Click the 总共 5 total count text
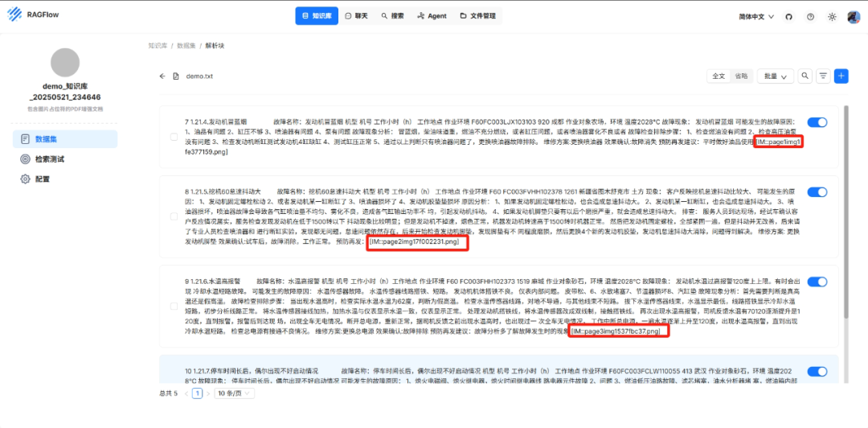868x428 pixels. click(168, 393)
